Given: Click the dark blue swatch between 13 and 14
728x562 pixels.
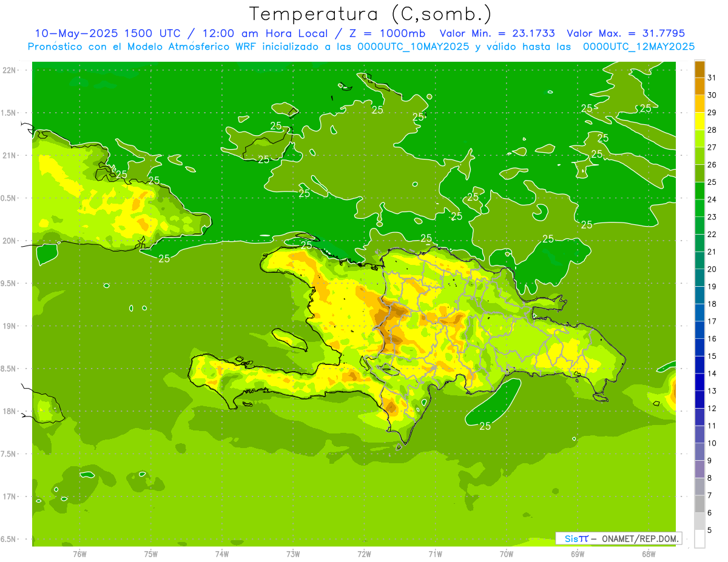Looking at the screenshot, I should (x=699, y=382).
